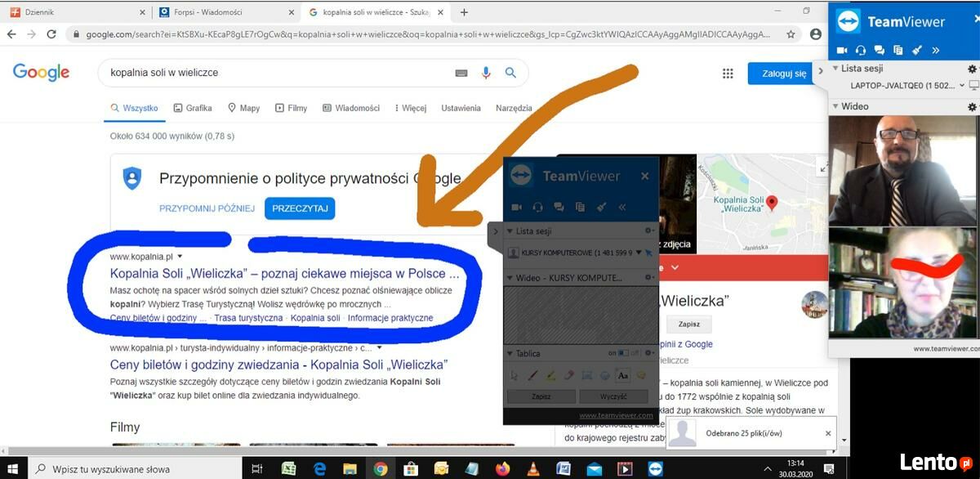Open Wideo settings gear in right panel
Viewport: 980px width, 479px height.
[x=972, y=106]
